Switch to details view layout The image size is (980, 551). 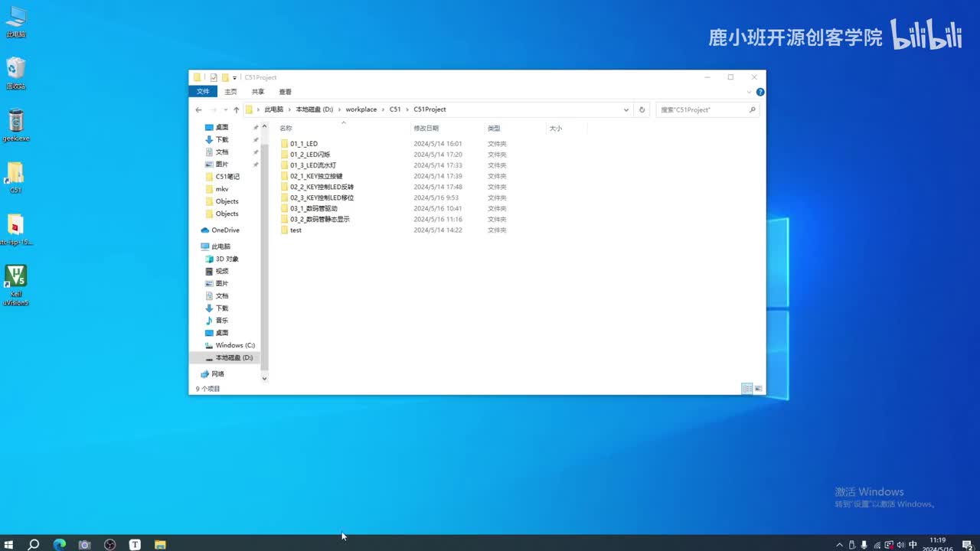(x=747, y=389)
